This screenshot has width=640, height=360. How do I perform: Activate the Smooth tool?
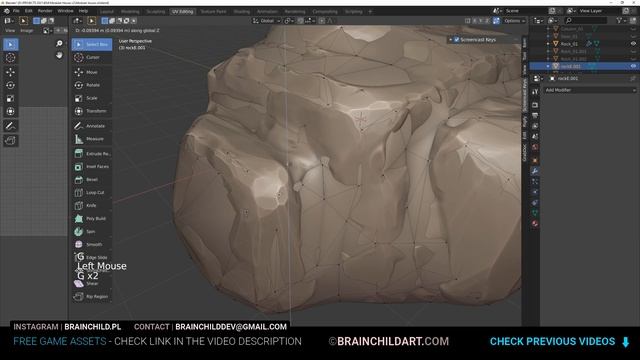coord(92,244)
